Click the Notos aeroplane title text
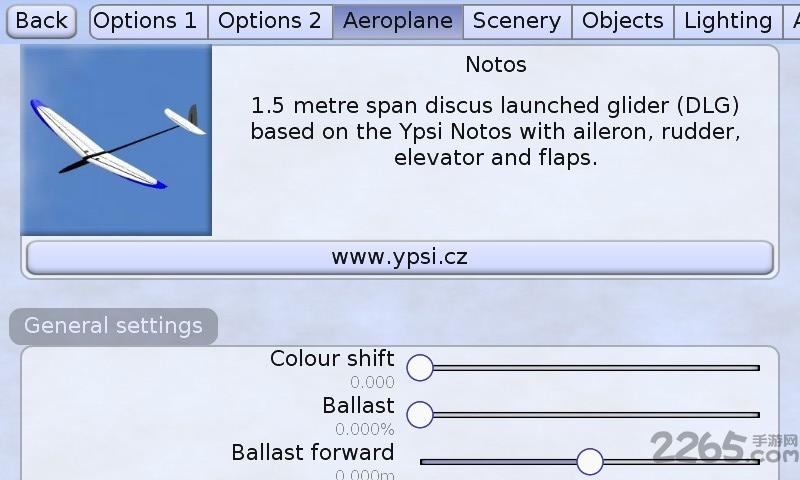 [x=496, y=65]
